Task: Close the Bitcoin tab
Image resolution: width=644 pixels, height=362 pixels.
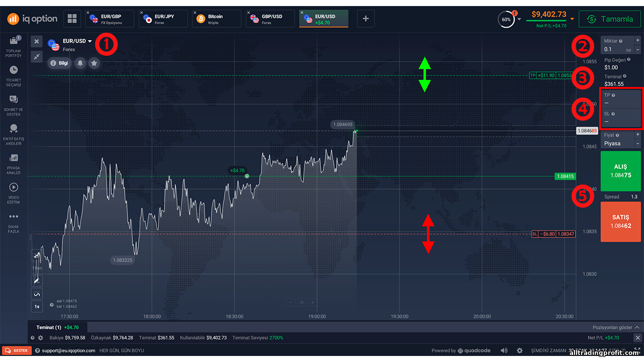Action: point(195,13)
